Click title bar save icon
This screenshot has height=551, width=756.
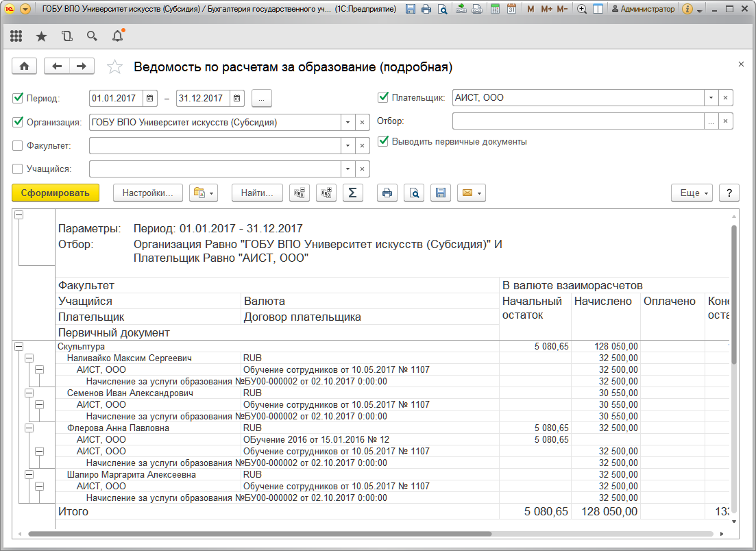(x=411, y=9)
